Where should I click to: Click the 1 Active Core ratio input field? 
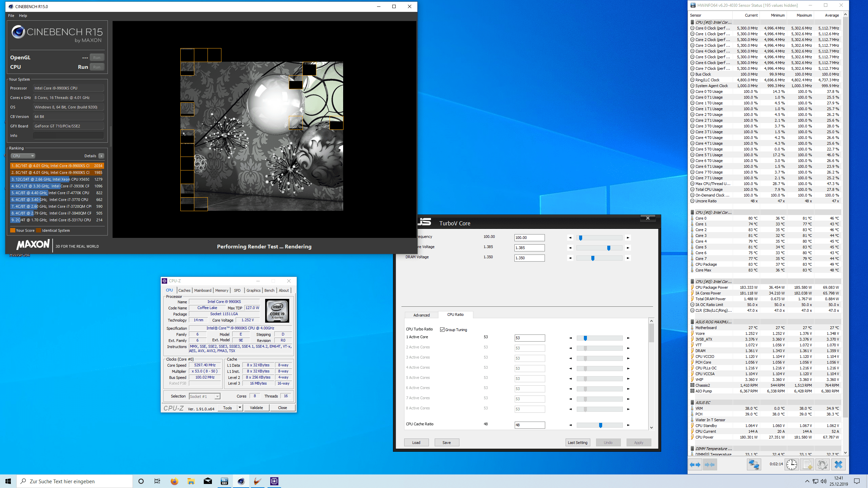coord(529,338)
